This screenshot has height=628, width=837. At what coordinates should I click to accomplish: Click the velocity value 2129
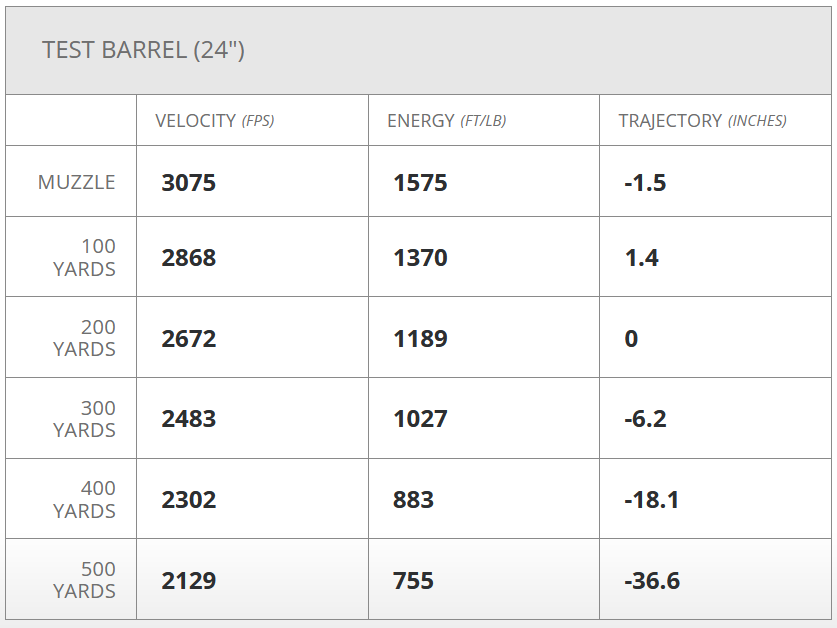189,581
